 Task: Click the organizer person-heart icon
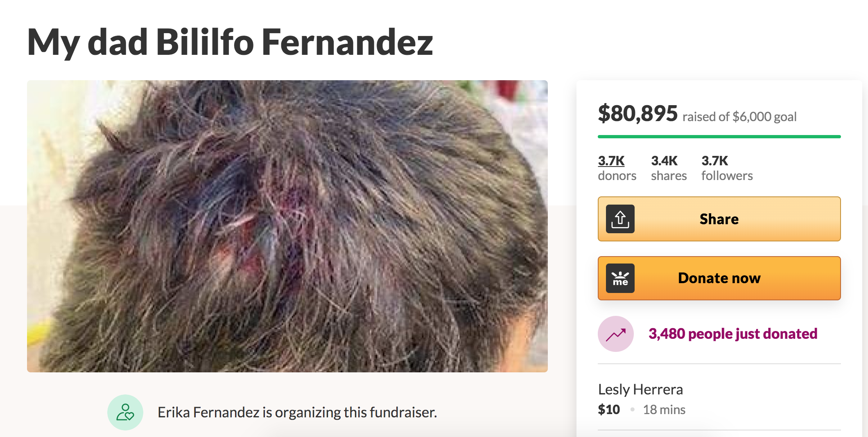pyautogui.click(x=125, y=412)
